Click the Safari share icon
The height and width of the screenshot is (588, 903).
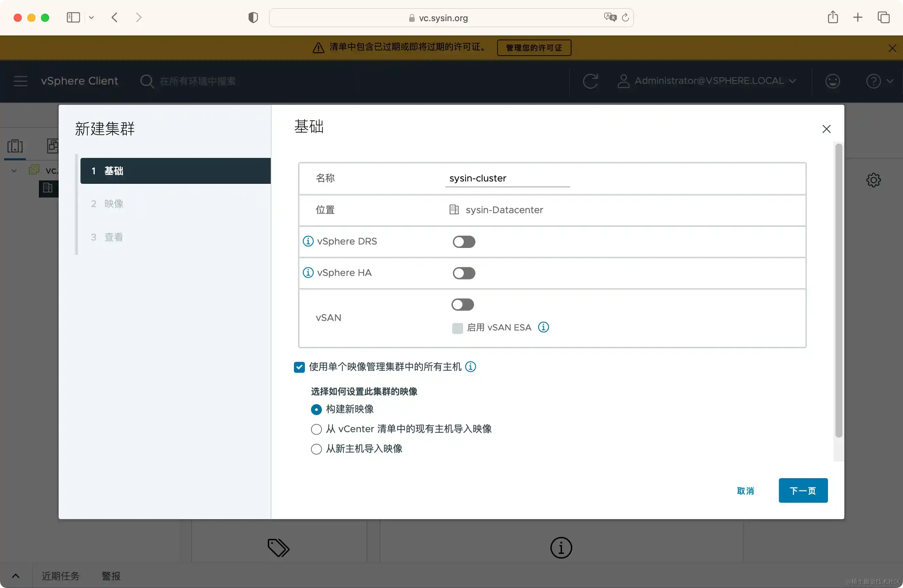833,17
